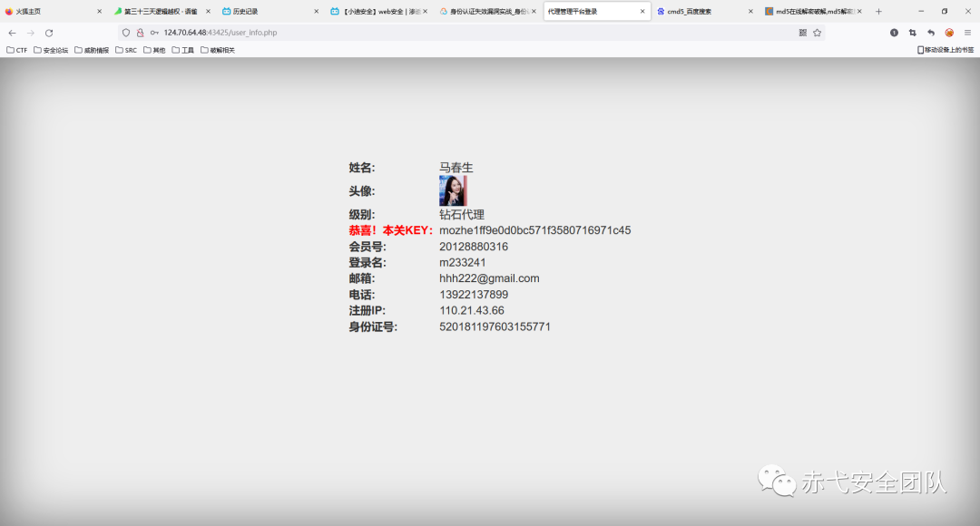The width and height of the screenshot is (980, 526).
Task: Click the registration IP 110.21.43.66
Action: (472, 310)
